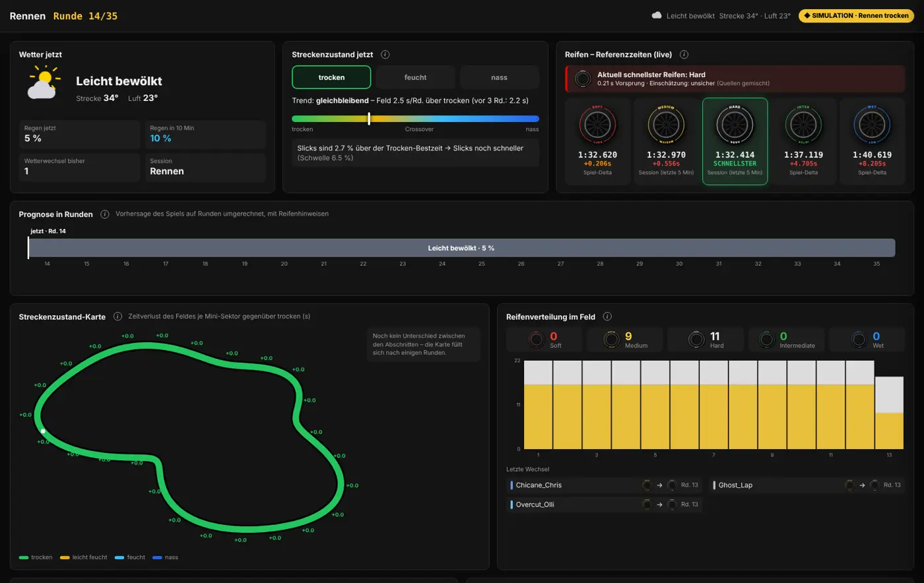Viewport: 924px width, 583px height.
Task: Click the cloud icon in the top bar
Action: pos(657,15)
